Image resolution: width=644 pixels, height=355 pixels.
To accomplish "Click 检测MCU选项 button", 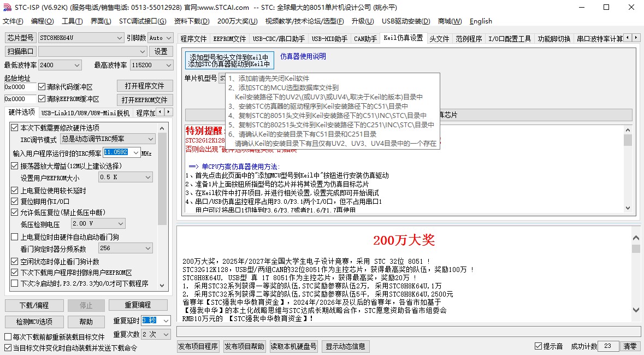I will coord(34,322).
